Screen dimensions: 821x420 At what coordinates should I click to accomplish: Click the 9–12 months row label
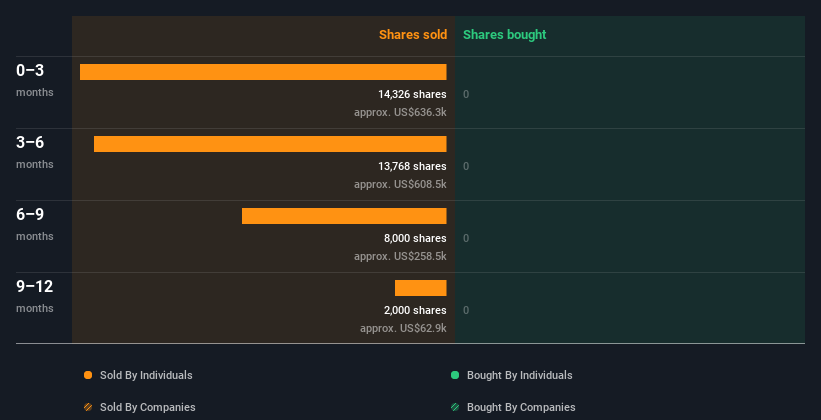[35, 296]
